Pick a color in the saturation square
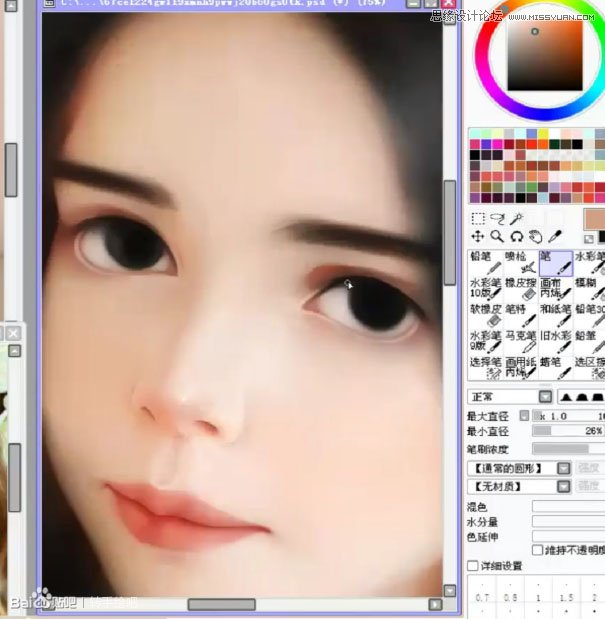The height and width of the screenshot is (619, 605). tap(545, 54)
